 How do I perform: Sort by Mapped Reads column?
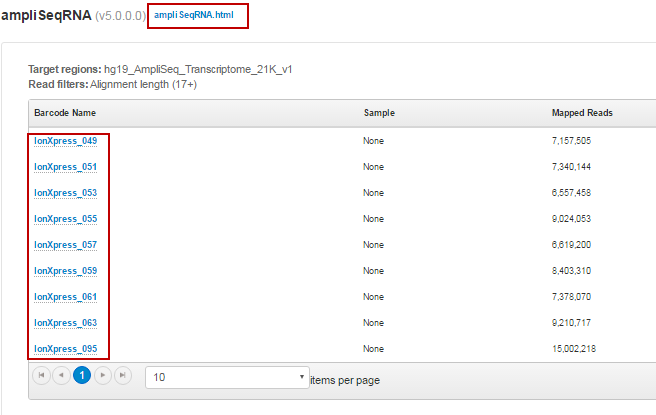point(582,113)
